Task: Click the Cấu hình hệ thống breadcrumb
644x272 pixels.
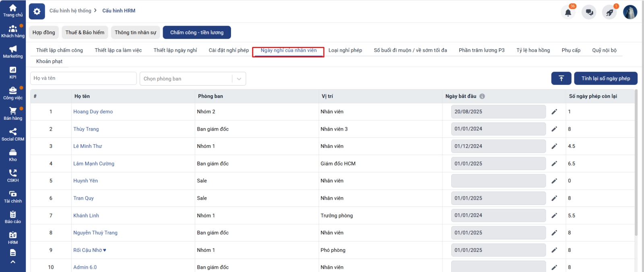Action: 70,11
